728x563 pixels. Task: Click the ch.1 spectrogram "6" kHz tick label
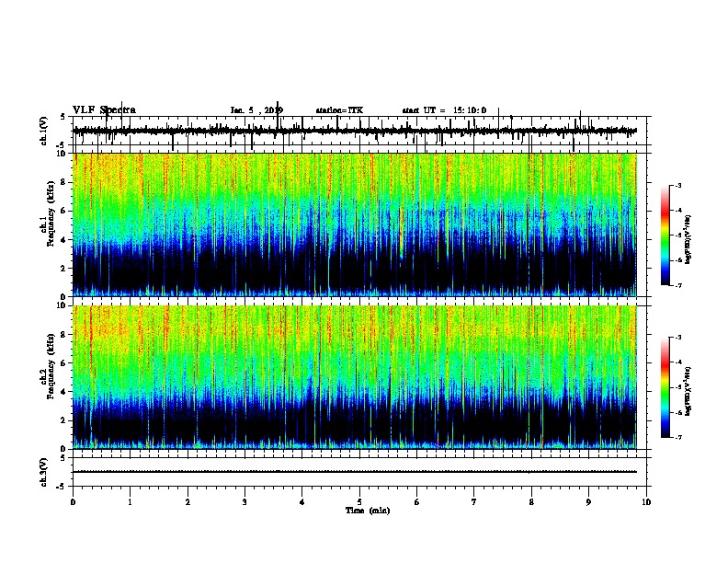coord(64,211)
